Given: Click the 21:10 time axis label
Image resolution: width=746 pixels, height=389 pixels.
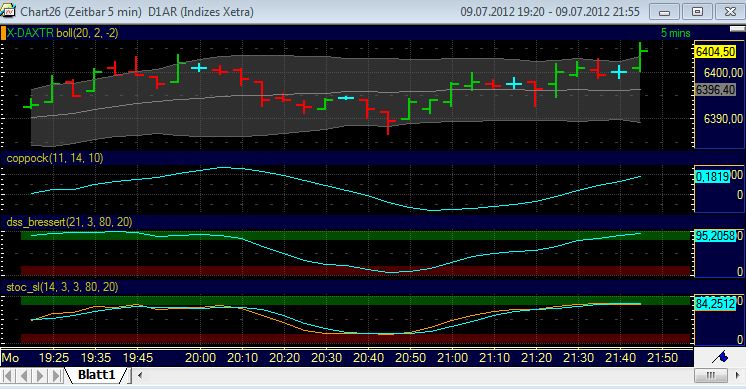Looking at the screenshot, I should pyautogui.click(x=494, y=358).
